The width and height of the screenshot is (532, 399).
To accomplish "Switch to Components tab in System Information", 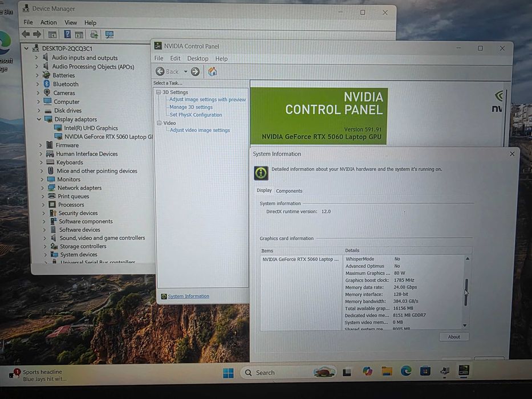I will (x=289, y=191).
